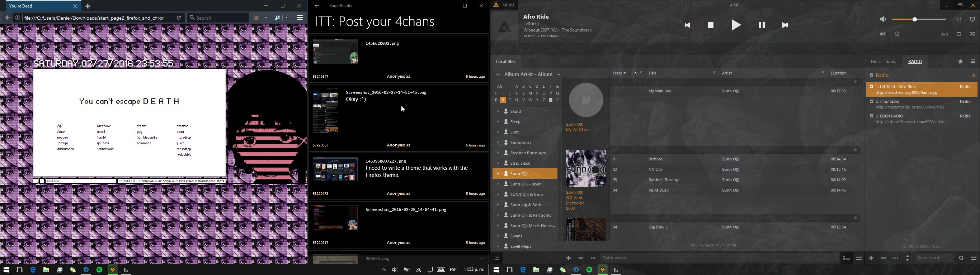Reload the page in Firefox
The height and width of the screenshot is (275, 980).
[x=179, y=18]
